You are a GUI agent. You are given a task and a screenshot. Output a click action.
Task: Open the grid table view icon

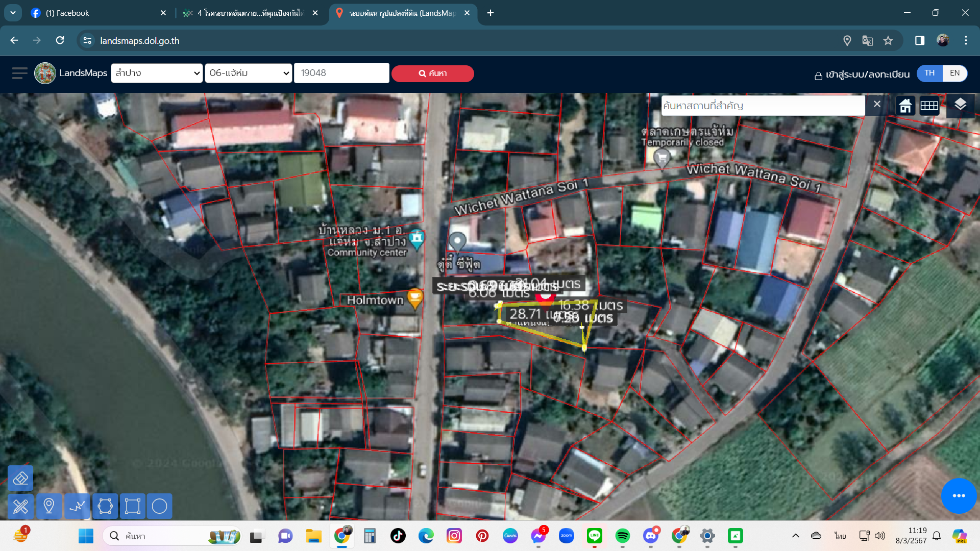click(x=929, y=106)
